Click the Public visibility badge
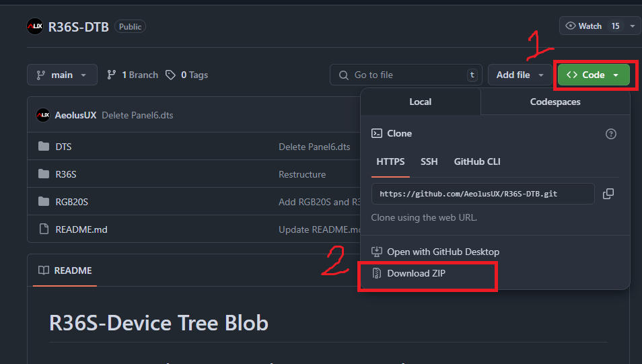642x364 pixels. point(130,27)
